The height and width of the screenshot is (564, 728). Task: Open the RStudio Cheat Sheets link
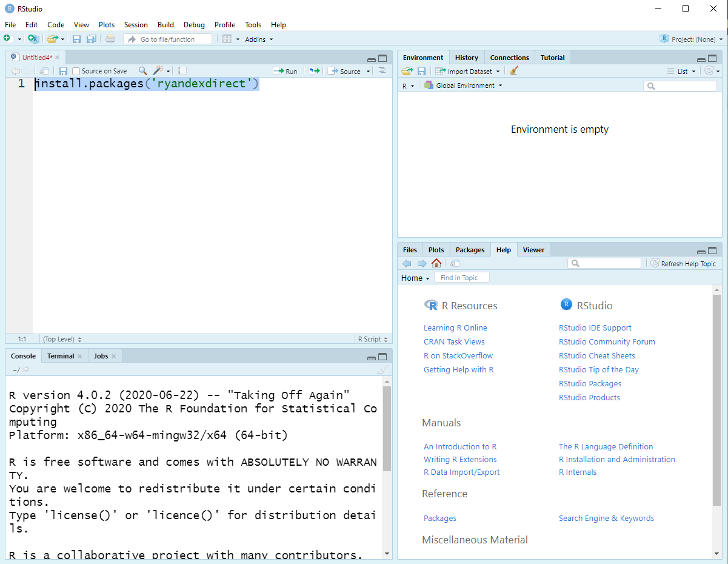[x=596, y=356]
